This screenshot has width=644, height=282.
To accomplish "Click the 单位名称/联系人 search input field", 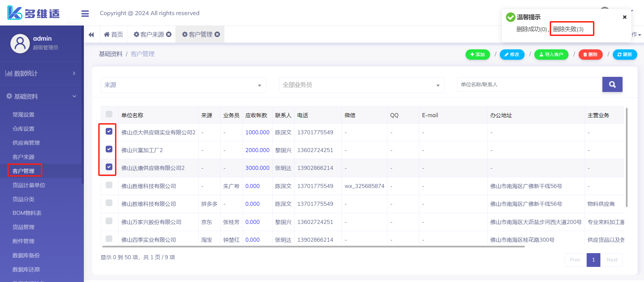I will coord(529,85).
